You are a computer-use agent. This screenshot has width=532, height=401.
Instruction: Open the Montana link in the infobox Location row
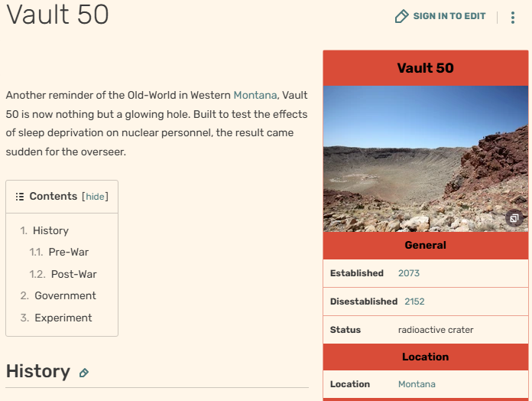tap(417, 384)
